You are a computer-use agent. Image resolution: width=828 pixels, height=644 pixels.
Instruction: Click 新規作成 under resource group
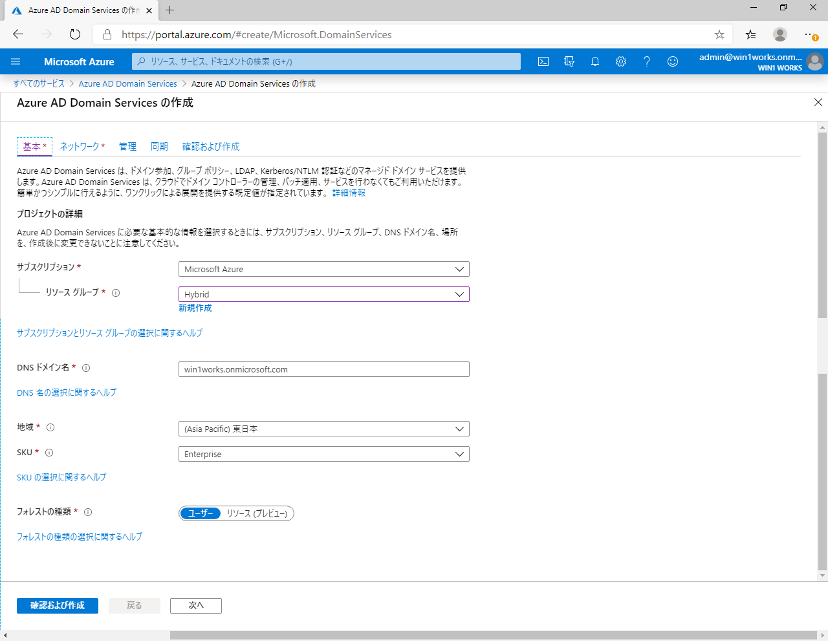195,308
